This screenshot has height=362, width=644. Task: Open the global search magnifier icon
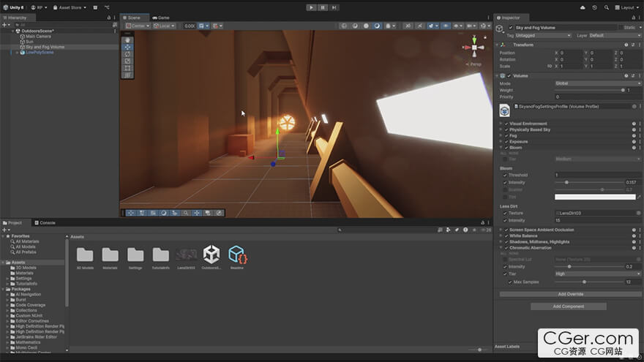click(x=606, y=7)
